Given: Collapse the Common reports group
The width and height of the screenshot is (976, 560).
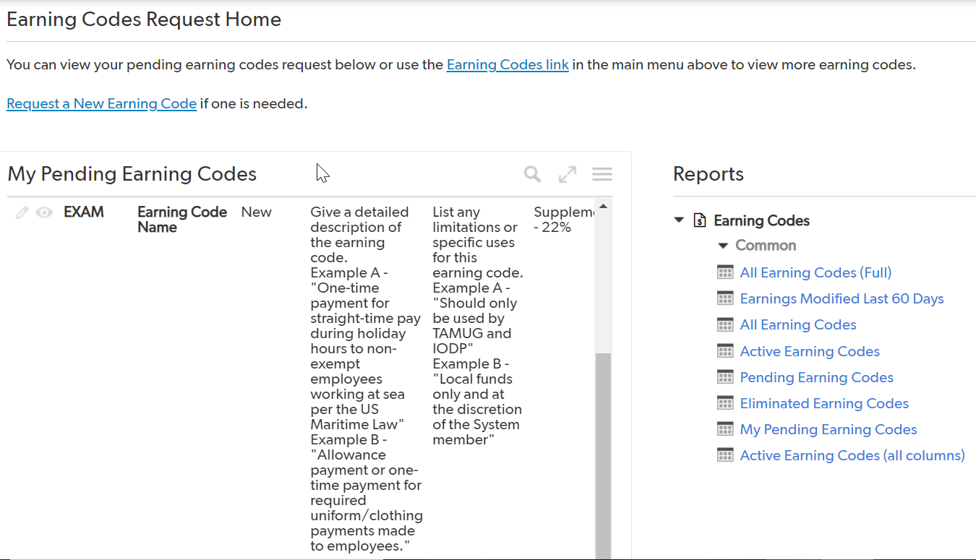Looking at the screenshot, I should [723, 245].
